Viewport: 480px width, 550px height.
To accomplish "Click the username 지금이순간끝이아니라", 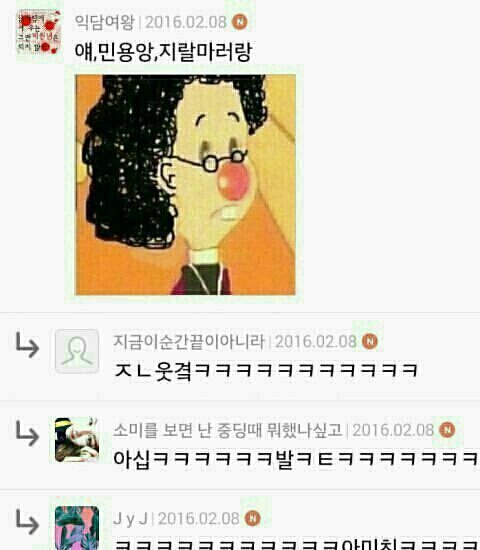I will tap(189, 342).
